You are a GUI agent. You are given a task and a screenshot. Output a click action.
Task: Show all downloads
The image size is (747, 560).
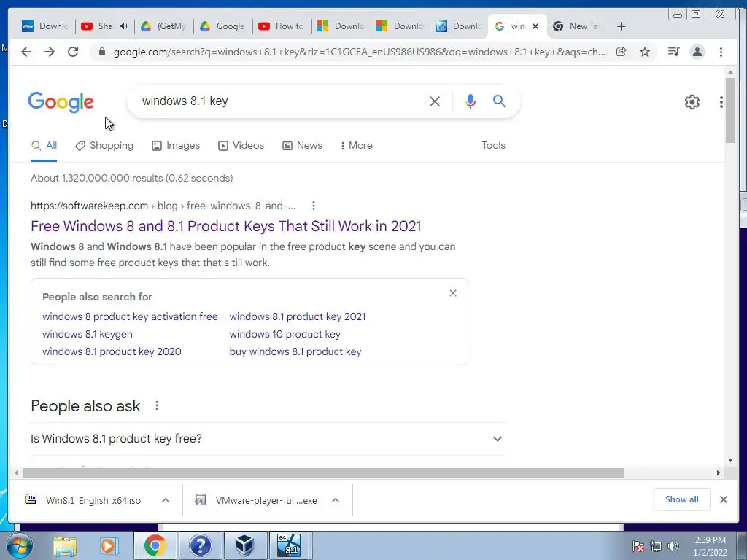click(x=682, y=499)
